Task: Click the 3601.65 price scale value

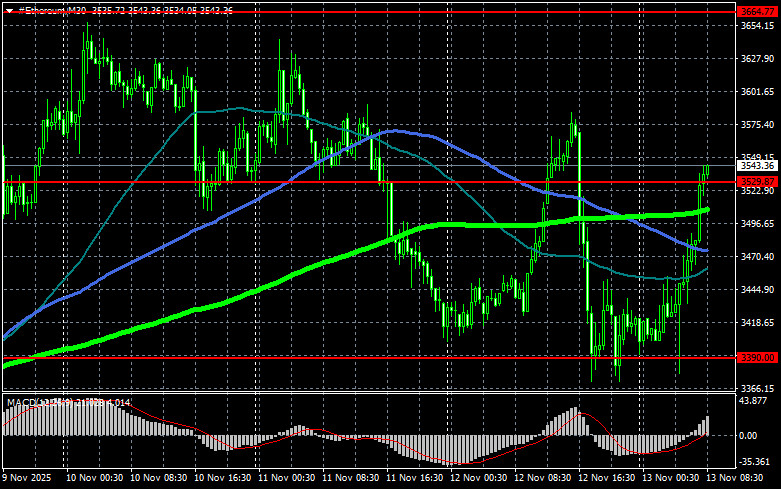Action: click(758, 92)
